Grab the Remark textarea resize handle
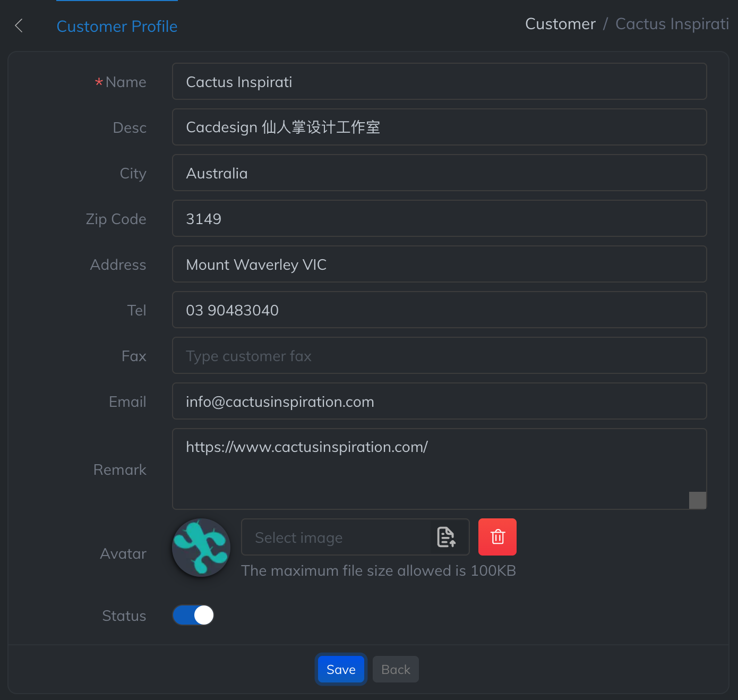This screenshot has height=700, width=738. tap(697, 500)
